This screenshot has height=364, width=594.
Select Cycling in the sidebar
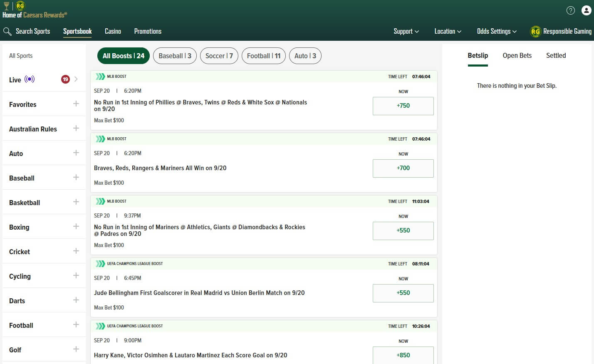pyautogui.click(x=20, y=276)
